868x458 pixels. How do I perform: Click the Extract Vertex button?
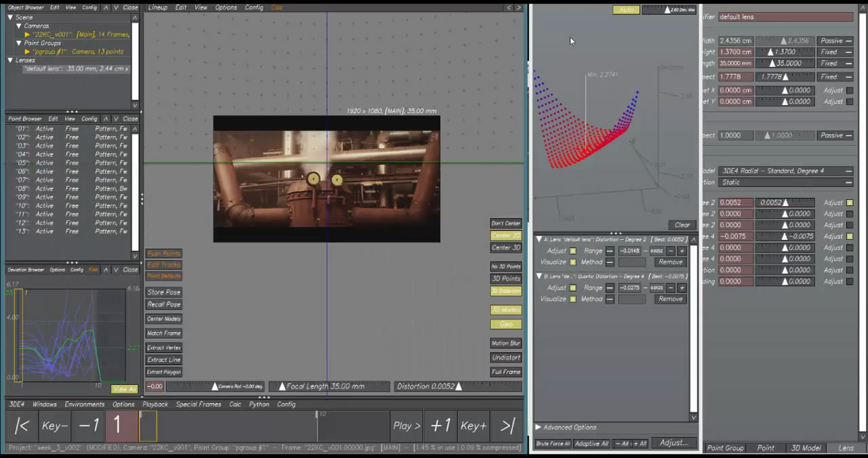(x=163, y=348)
